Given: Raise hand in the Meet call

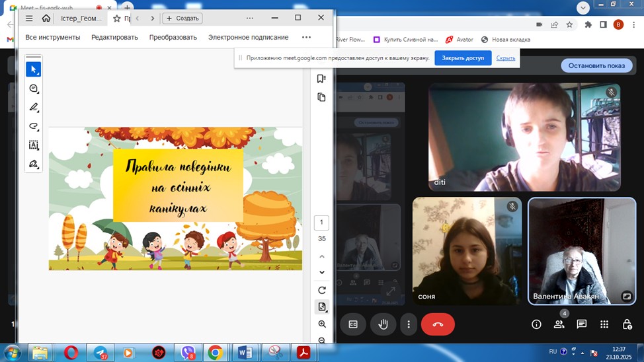Looking at the screenshot, I should (382, 324).
